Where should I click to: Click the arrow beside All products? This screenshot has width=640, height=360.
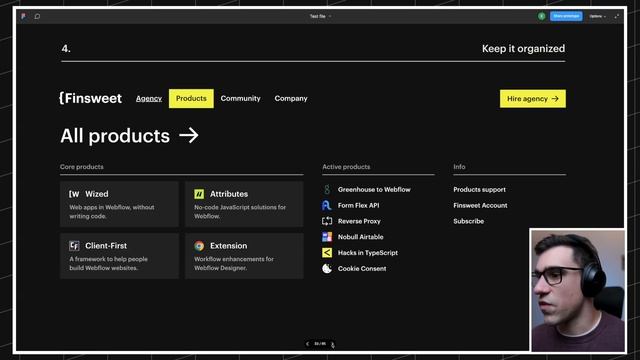tap(189, 135)
